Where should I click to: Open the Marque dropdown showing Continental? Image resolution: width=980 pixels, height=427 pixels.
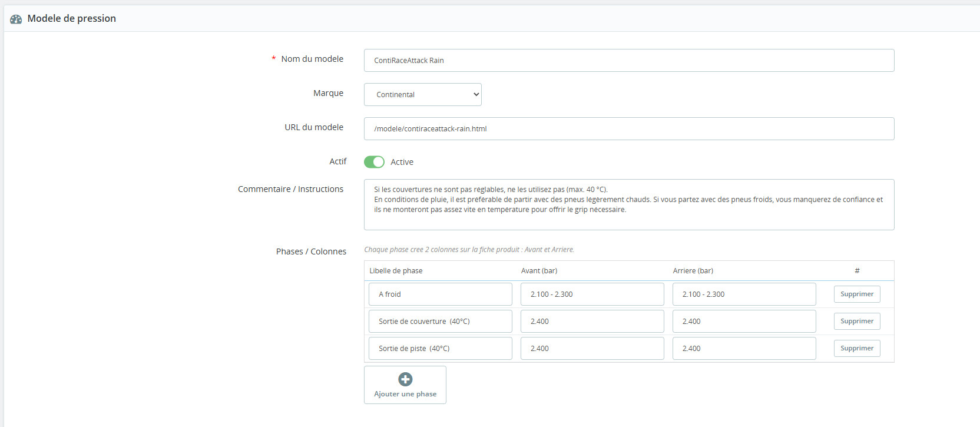click(x=422, y=95)
